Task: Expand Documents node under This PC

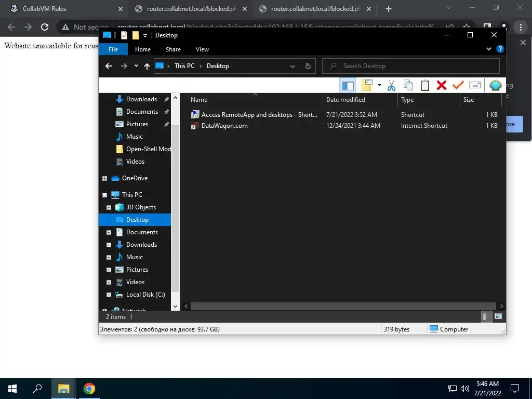Action: [109, 233]
